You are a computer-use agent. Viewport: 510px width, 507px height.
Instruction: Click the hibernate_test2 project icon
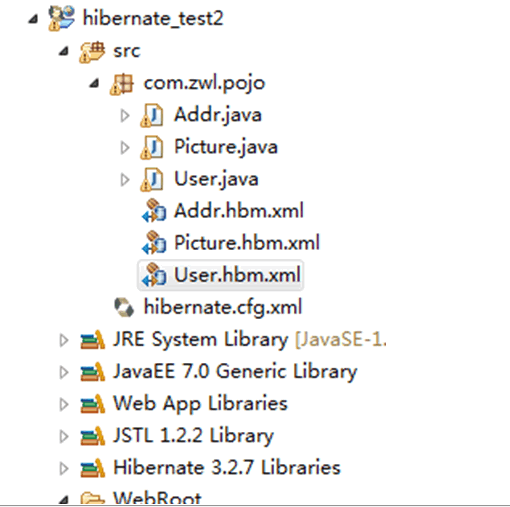click(62, 18)
